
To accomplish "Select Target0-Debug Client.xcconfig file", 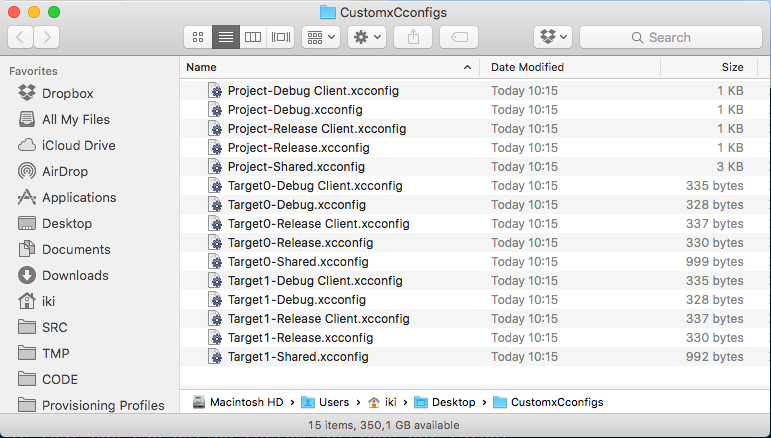I will click(314, 186).
